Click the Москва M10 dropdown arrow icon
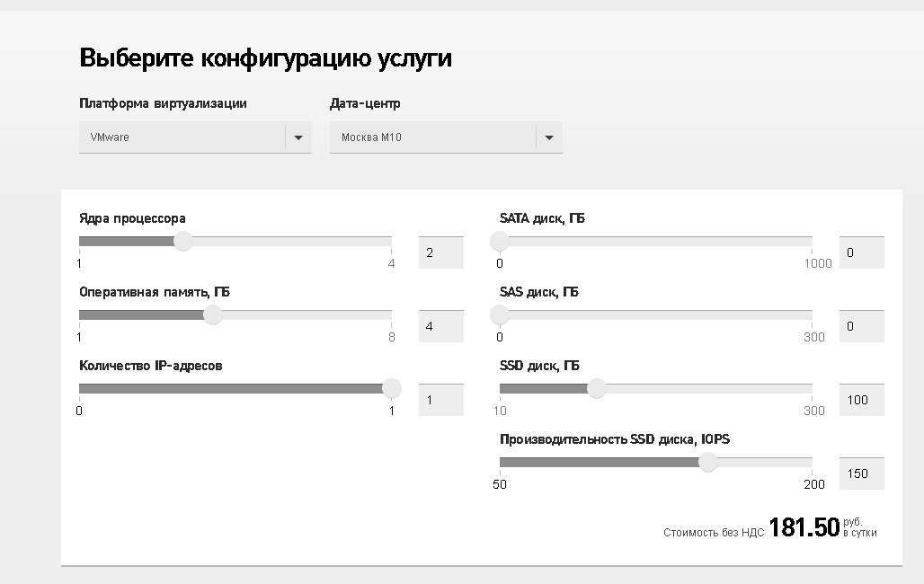The height and width of the screenshot is (584, 924). 549,137
